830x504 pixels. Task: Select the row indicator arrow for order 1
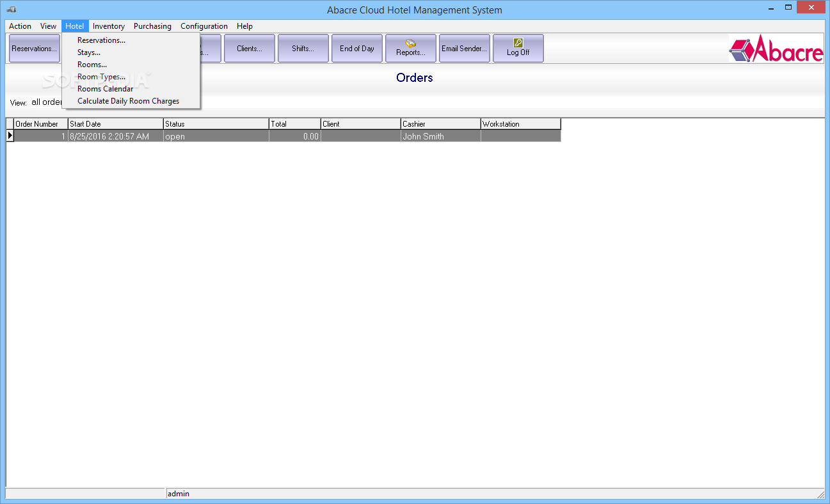[10, 136]
